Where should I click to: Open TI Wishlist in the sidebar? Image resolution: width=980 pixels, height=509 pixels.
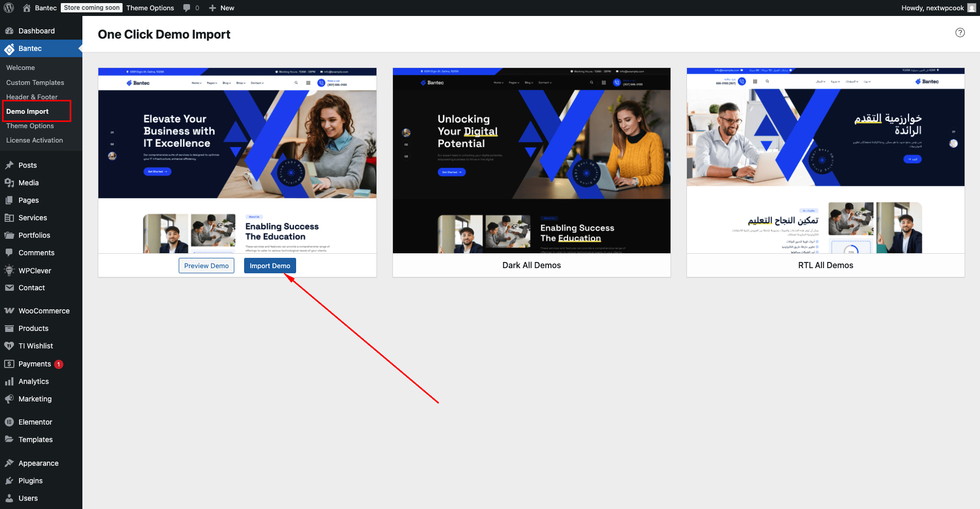[x=36, y=346]
